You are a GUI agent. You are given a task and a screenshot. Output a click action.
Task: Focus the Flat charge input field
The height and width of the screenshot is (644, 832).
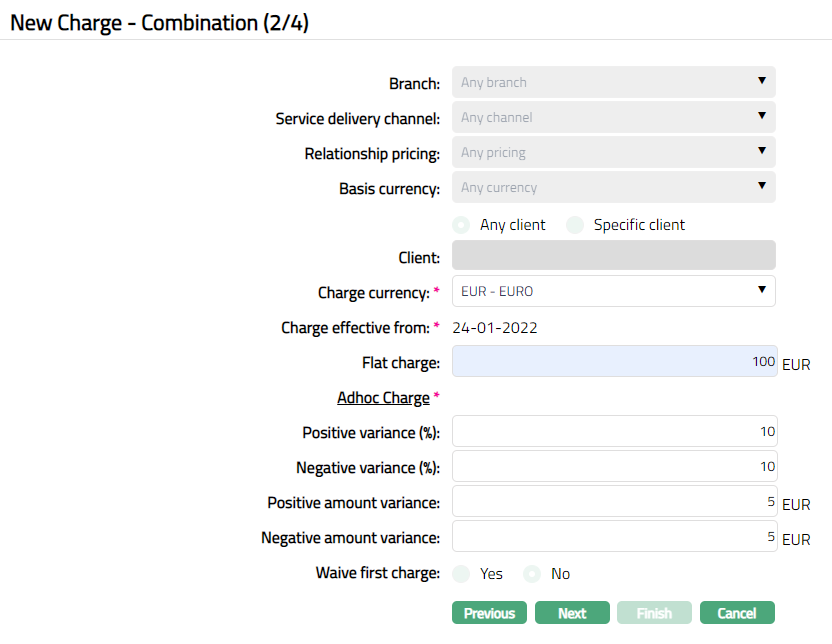[613, 361]
